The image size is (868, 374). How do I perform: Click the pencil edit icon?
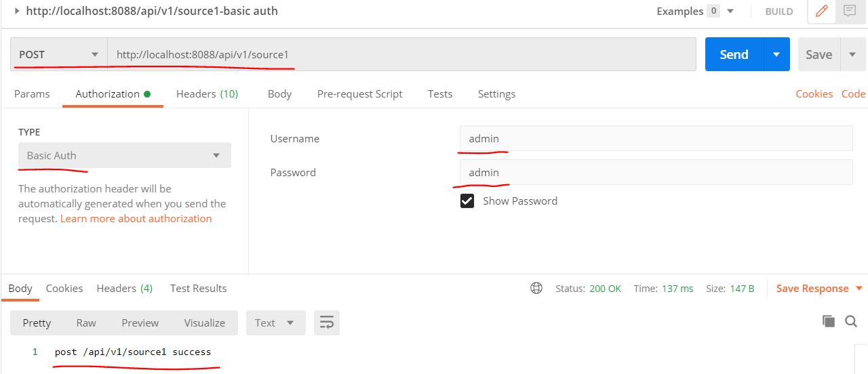point(822,12)
